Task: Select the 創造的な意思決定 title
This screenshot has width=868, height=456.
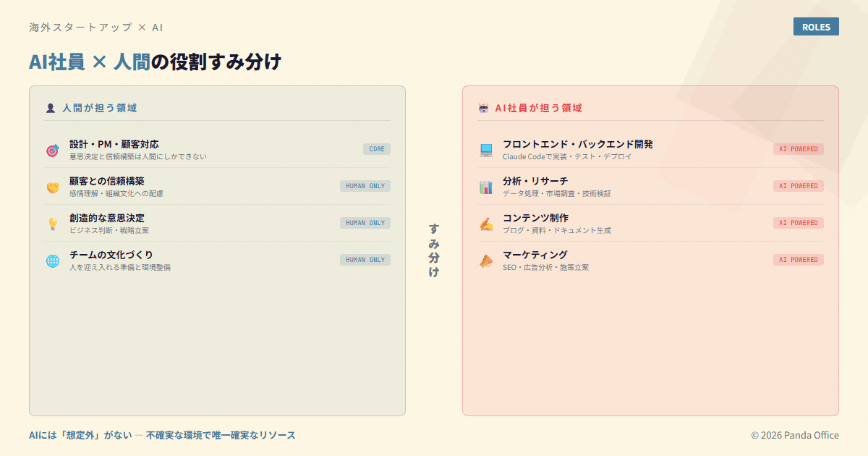Action: [107, 218]
